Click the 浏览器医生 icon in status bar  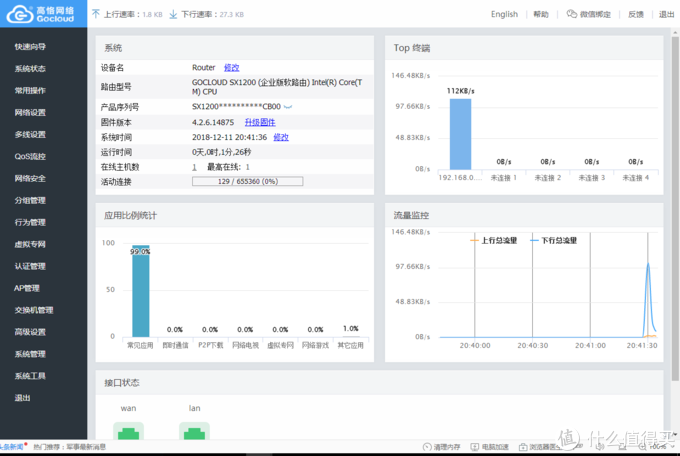click(523, 447)
